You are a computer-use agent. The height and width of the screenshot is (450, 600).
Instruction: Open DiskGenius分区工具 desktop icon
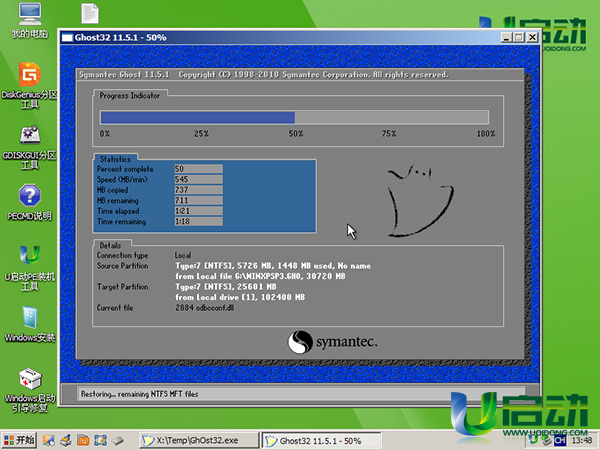pyautogui.click(x=29, y=74)
